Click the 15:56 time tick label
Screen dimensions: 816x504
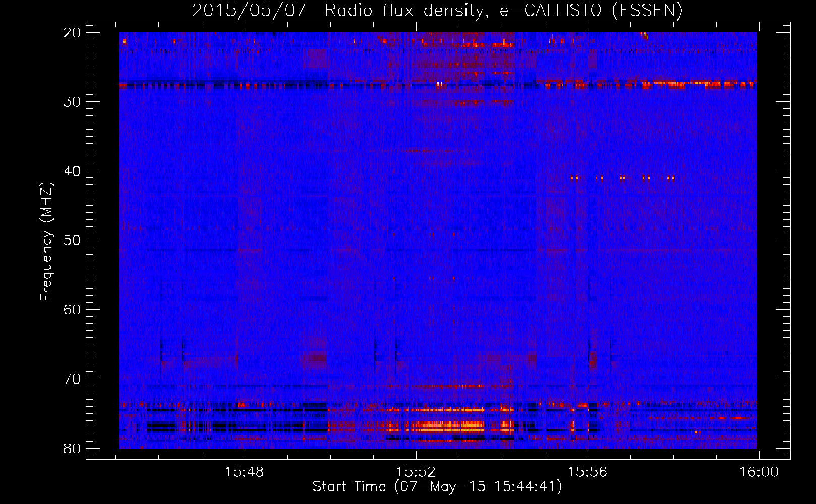[x=588, y=472]
